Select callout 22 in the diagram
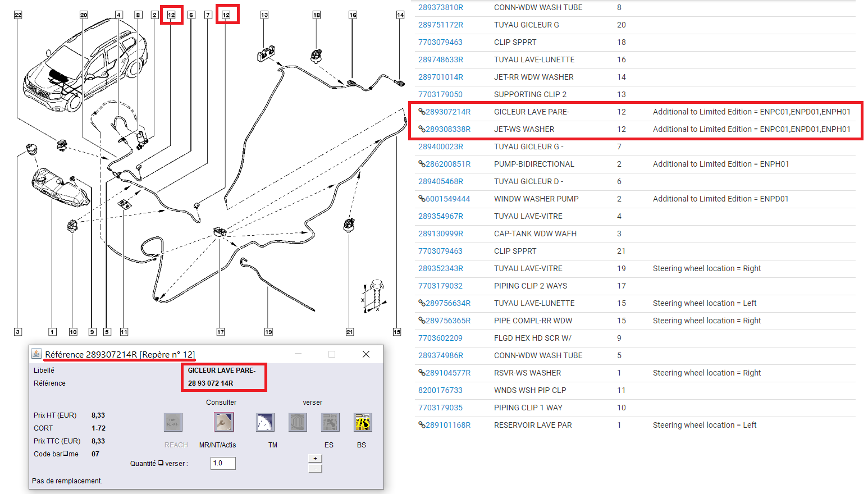868x494 pixels. (x=18, y=15)
